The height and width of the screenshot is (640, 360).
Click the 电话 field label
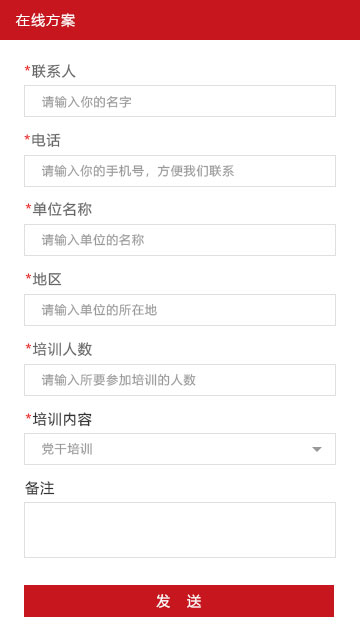pos(46,140)
